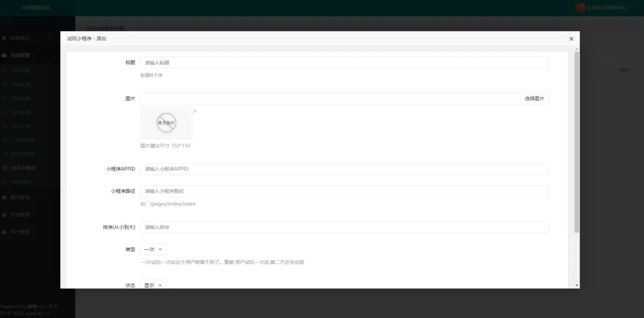Open the 状态 dropdown showing 显示
The height and width of the screenshot is (318, 644).
tap(153, 285)
